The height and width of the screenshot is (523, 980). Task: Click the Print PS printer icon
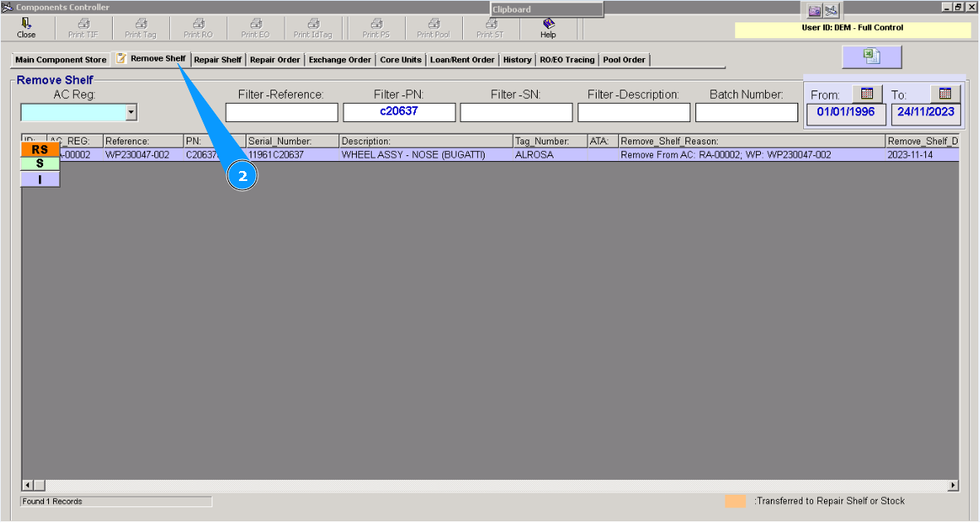tap(376, 24)
